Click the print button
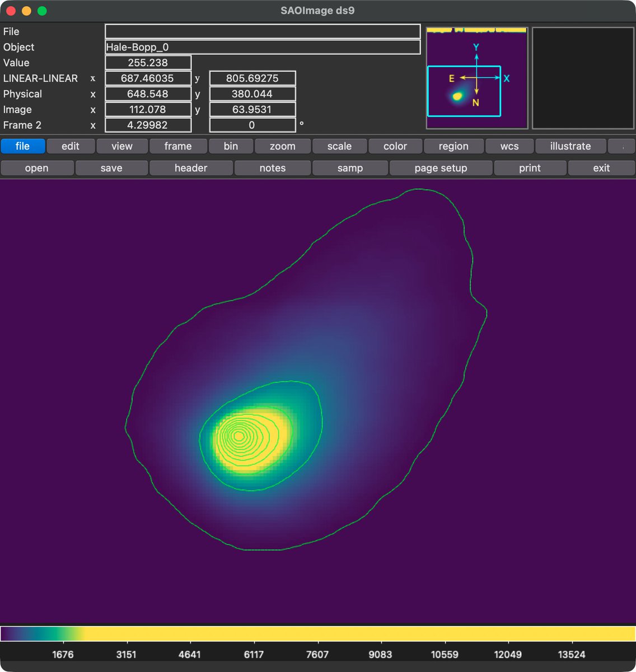 pyautogui.click(x=530, y=168)
